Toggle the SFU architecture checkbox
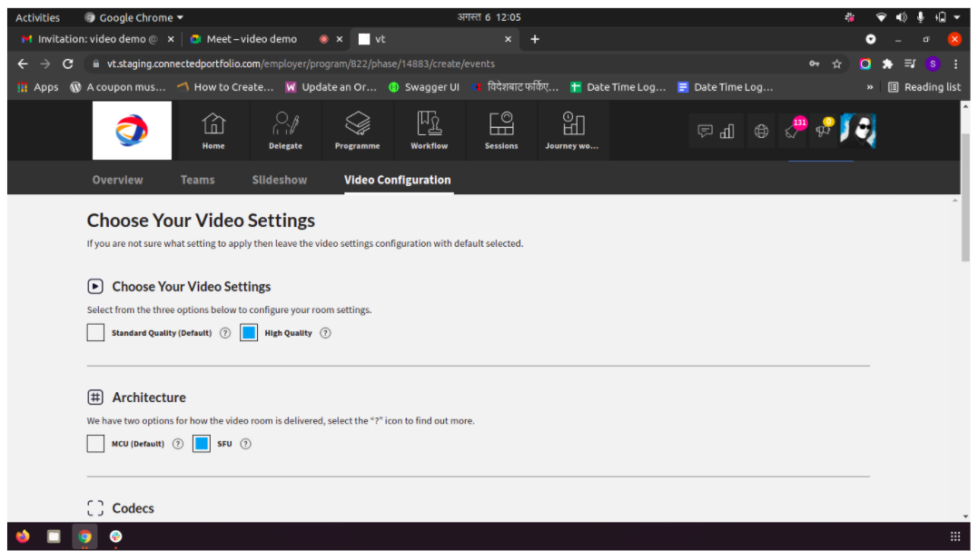The image size is (978, 560). (x=201, y=444)
